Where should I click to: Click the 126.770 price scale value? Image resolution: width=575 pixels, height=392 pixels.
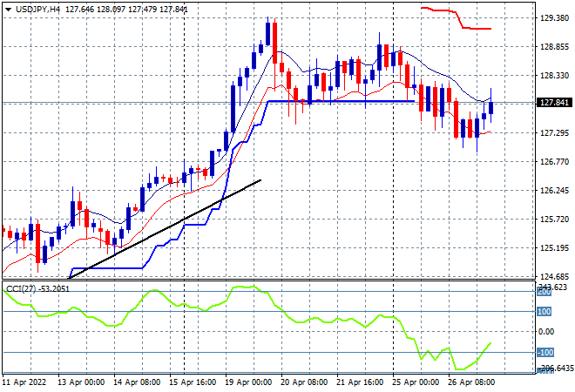tap(554, 161)
